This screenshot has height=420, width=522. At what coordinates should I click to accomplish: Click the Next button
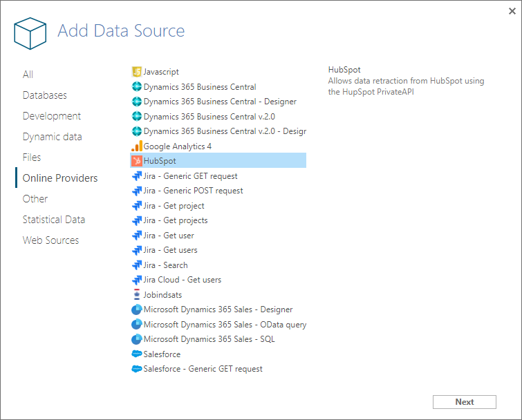pyautogui.click(x=464, y=402)
